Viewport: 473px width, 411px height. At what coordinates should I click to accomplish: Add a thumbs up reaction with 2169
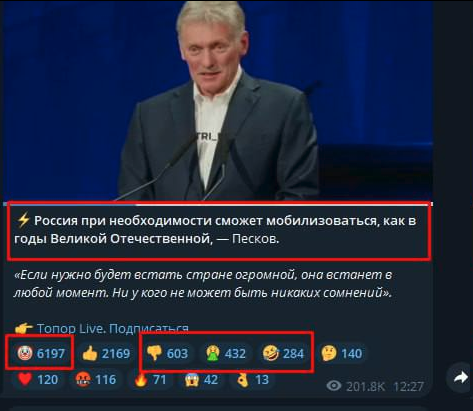[106, 353]
